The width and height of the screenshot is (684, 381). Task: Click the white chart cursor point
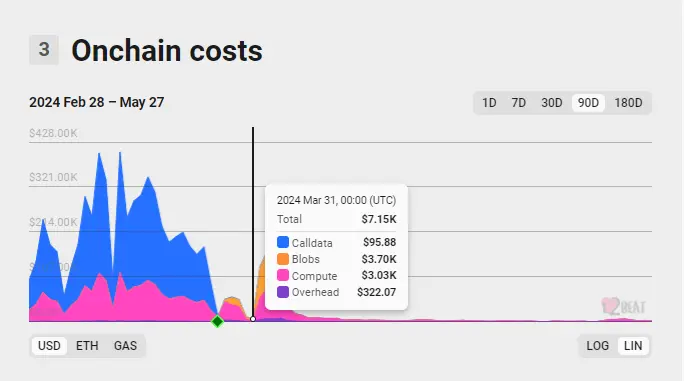tap(253, 319)
